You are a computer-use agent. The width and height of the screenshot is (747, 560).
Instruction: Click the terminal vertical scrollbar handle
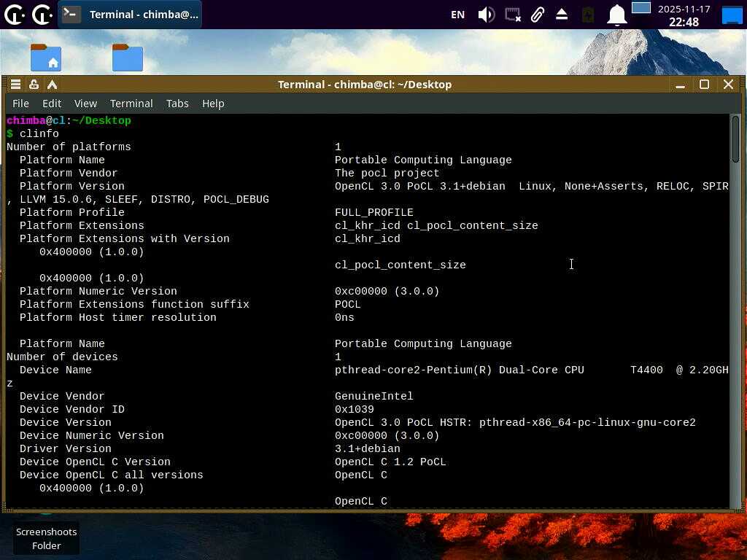tap(735, 139)
